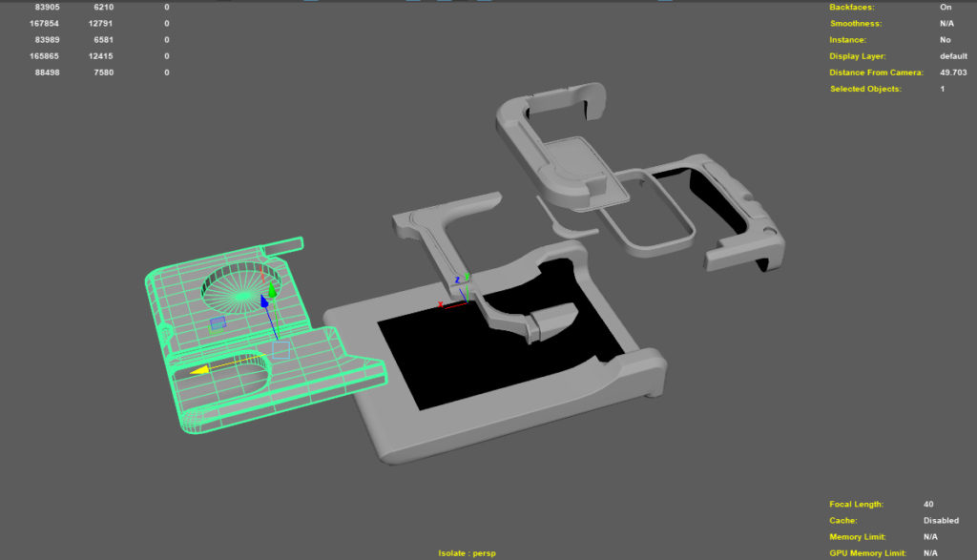Click the blue plane handle on manipulator
977x560 pixels.
[218, 323]
